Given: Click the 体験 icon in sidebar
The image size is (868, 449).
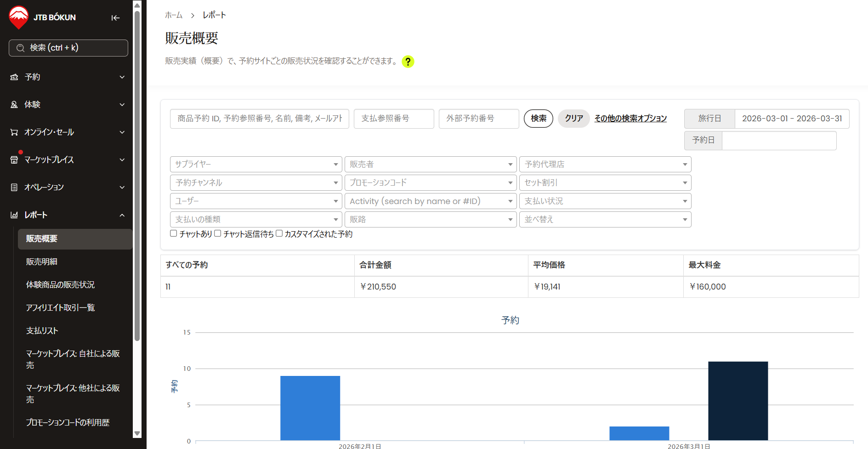Looking at the screenshot, I should 14,105.
